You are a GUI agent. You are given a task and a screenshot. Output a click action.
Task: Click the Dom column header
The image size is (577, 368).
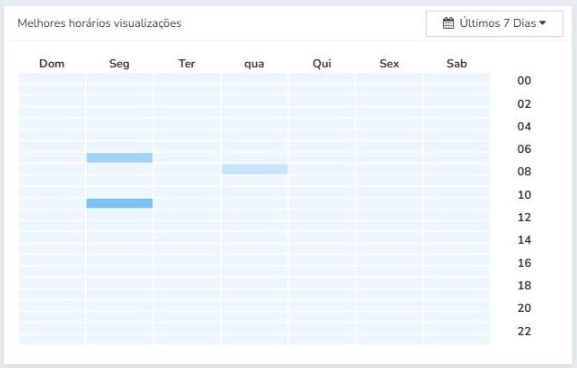click(52, 64)
